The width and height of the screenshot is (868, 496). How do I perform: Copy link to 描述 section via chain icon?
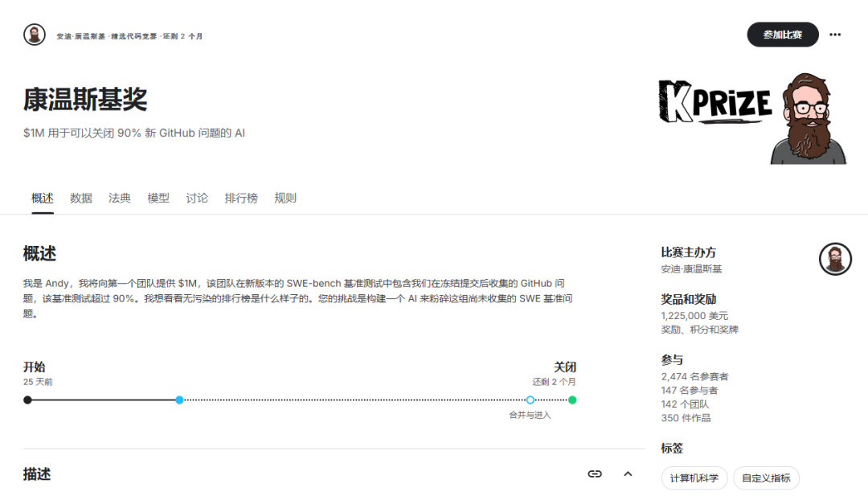pyautogui.click(x=595, y=473)
